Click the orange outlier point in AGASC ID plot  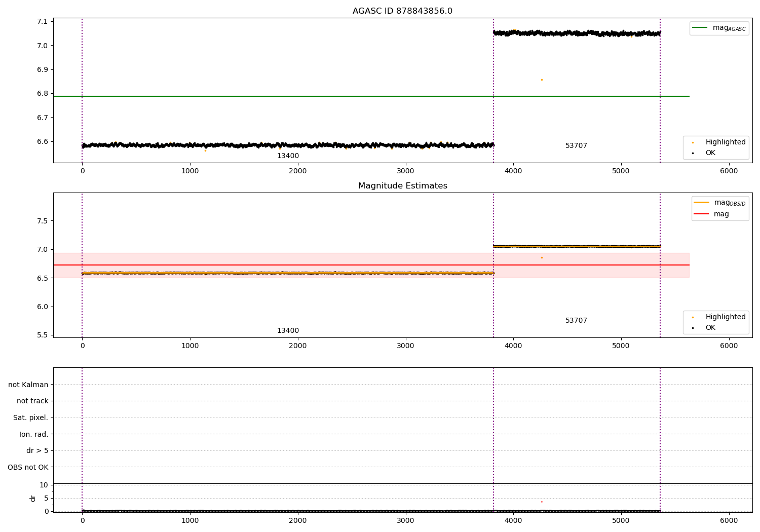(x=542, y=80)
